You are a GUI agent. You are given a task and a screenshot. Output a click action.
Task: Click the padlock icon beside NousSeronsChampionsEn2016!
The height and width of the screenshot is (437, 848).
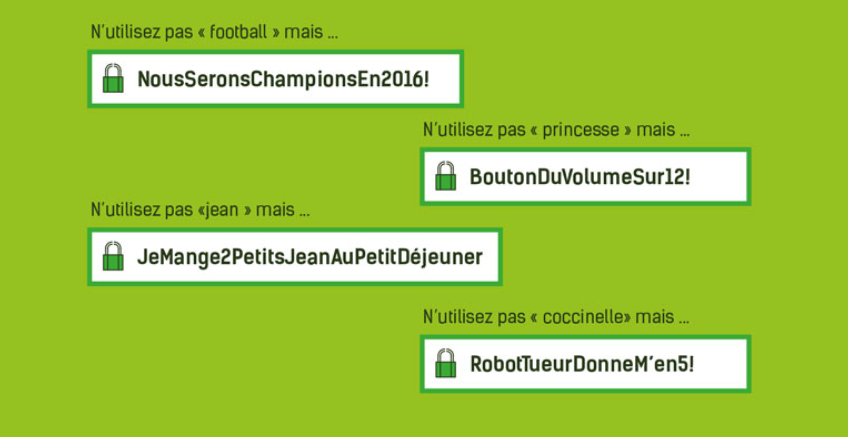(113, 78)
